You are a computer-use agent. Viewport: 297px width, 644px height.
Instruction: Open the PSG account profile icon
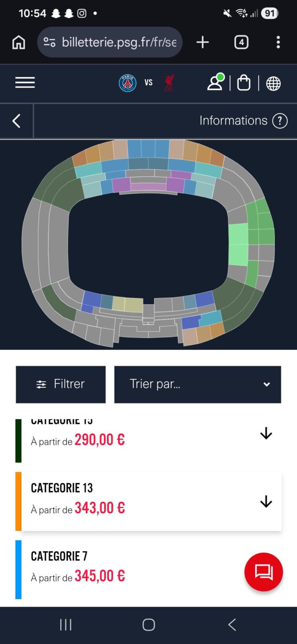click(216, 83)
